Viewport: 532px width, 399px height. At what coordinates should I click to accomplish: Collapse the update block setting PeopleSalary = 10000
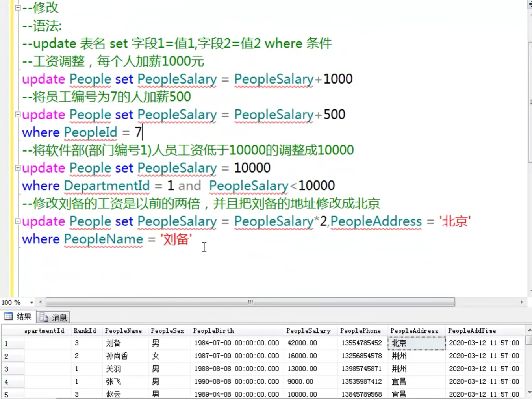(18, 168)
